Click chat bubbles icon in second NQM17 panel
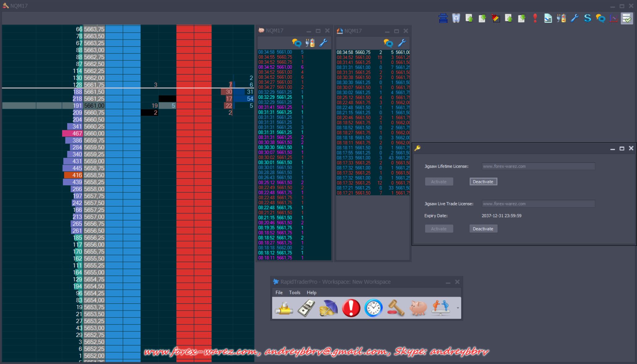637x364 pixels. coord(388,43)
